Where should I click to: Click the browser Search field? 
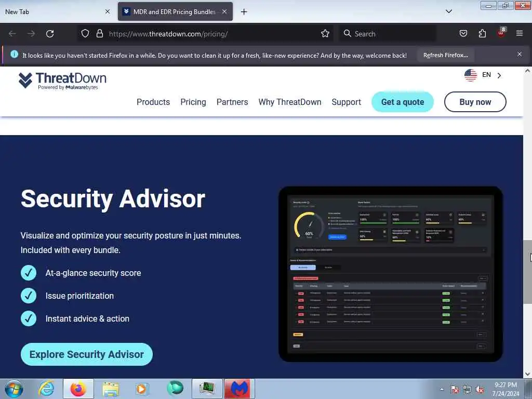[x=388, y=34]
